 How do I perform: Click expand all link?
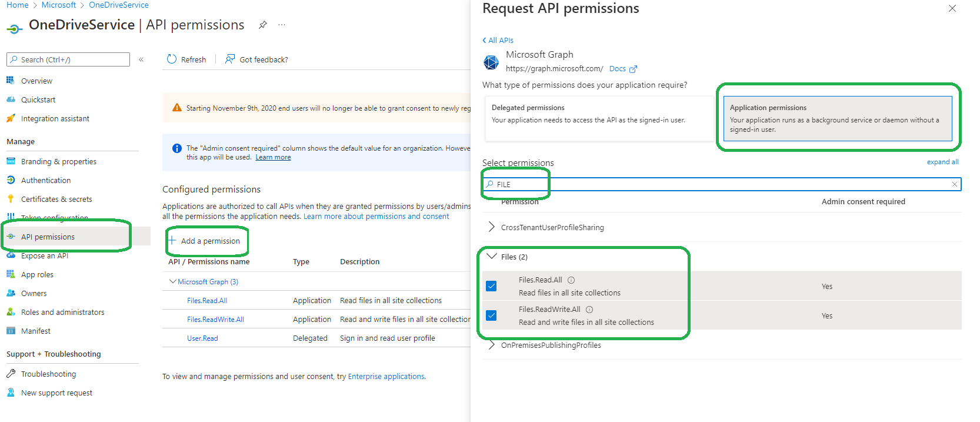tap(942, 162)
